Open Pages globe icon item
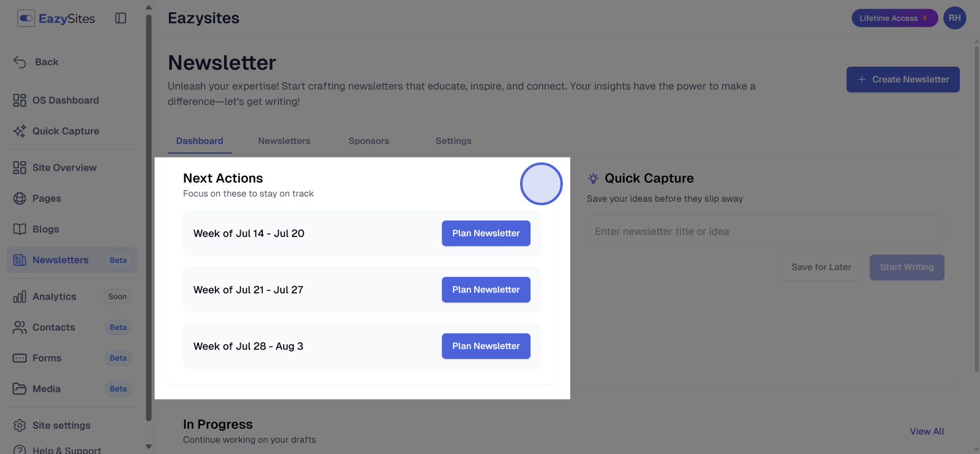The height and width of the screenshot is (454, 980). [20, 199]
